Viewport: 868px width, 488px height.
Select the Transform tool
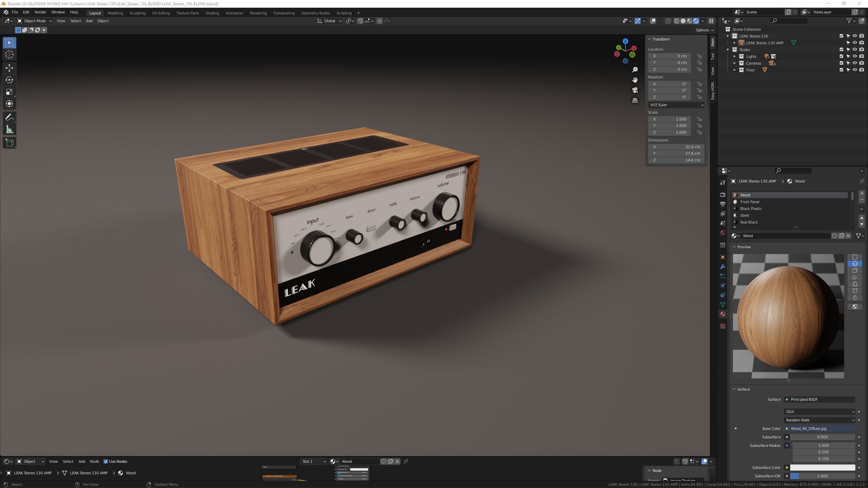point(9,104)
